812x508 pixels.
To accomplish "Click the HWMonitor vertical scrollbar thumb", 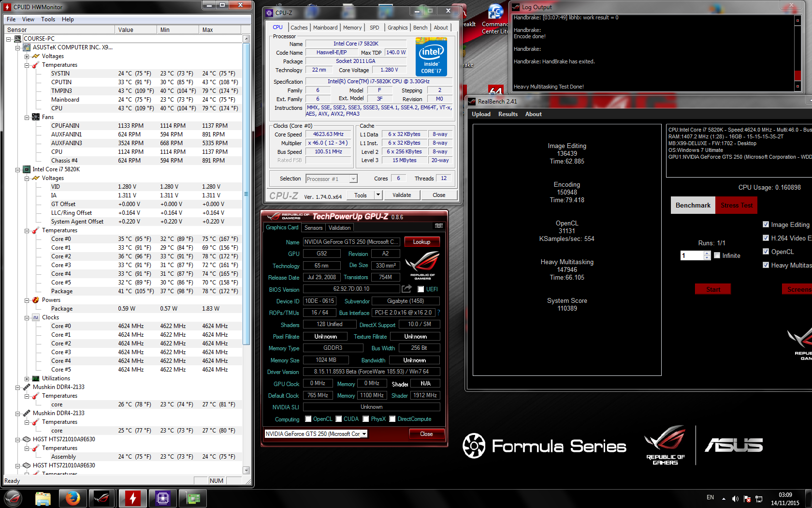I will tap(246, 194).
